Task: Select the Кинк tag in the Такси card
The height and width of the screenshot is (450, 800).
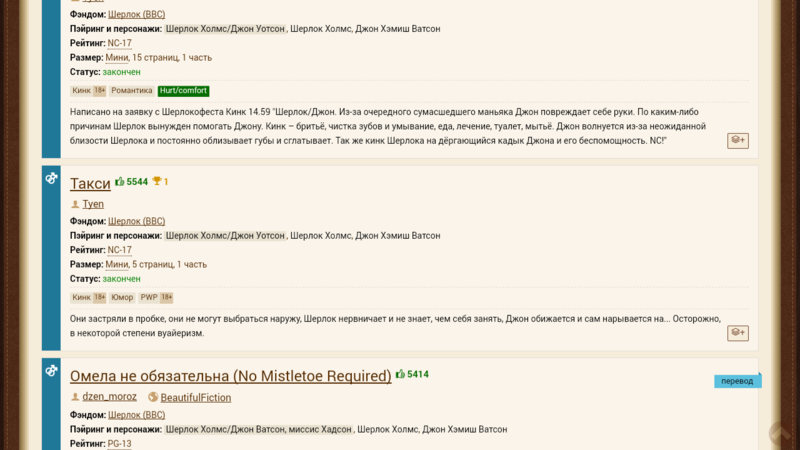Action: [88, 297]
